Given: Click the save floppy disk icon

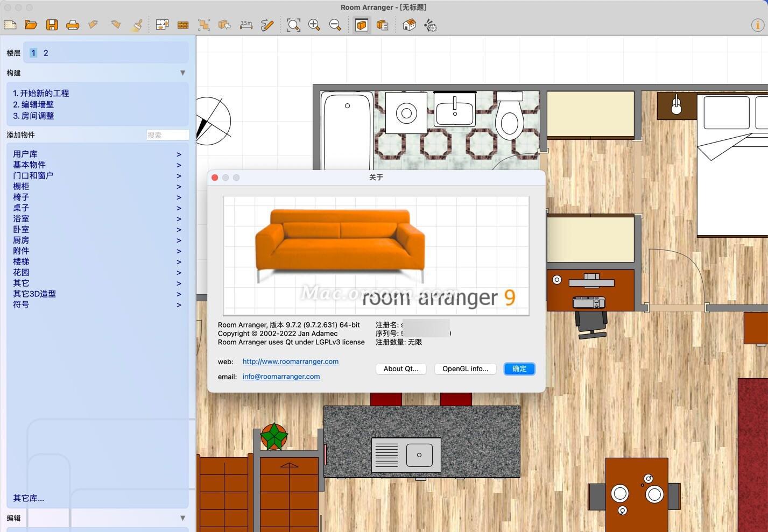Looking at the screenshot, I should (x=52, y=25).
